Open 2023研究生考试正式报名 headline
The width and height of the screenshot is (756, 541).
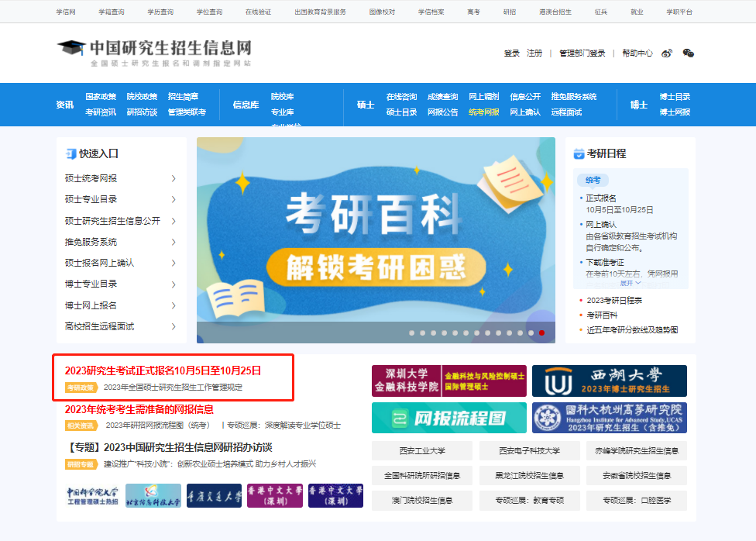pyautogui.click(x=163, y=370)
